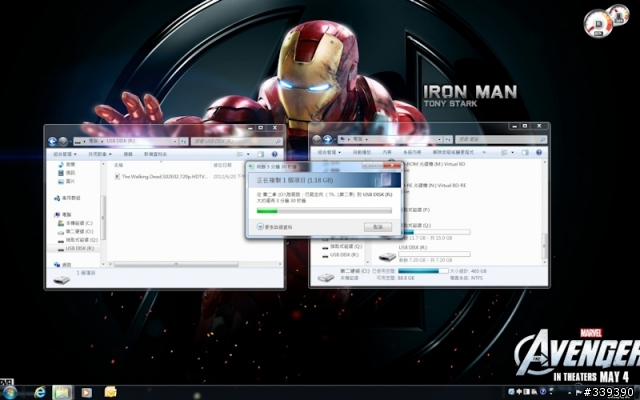Open 圖片 library in left window sidebar
The width and height of the screenshot is (640, 400).
tap(67, 181)
